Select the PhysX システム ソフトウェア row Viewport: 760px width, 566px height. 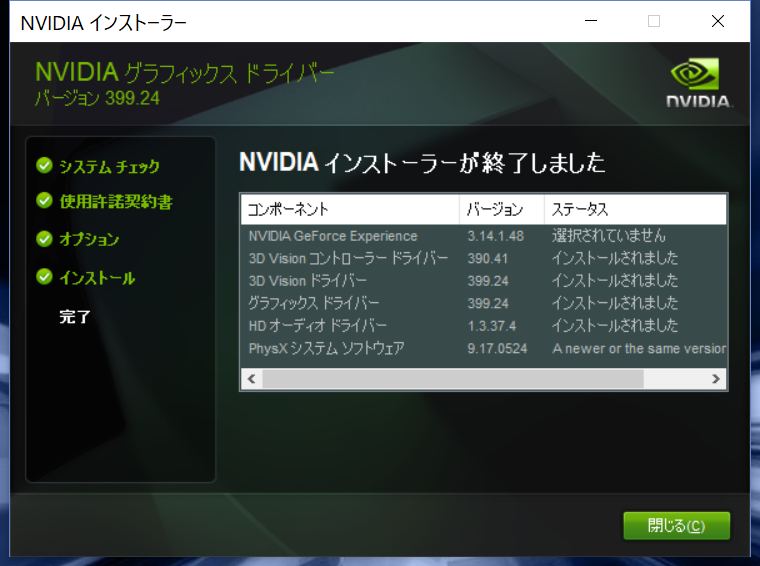pos(484,348)
